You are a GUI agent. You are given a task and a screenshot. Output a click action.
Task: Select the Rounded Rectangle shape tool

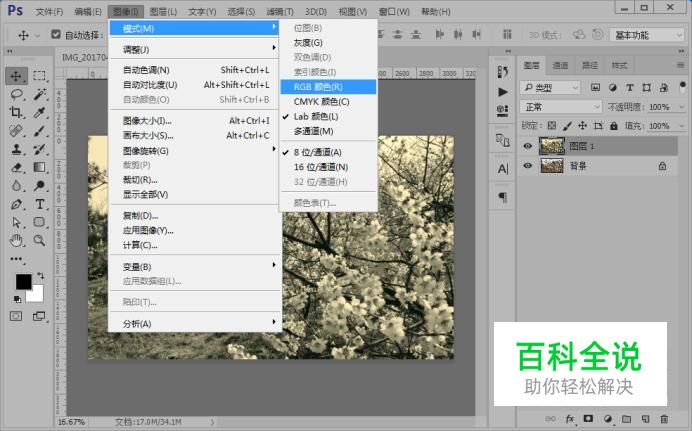tap(39, 222)
